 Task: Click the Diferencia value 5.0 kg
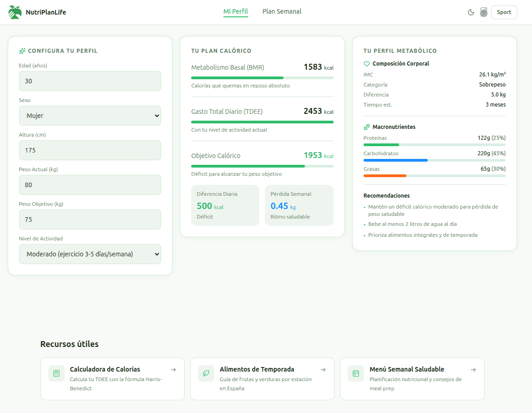(498, 95)
